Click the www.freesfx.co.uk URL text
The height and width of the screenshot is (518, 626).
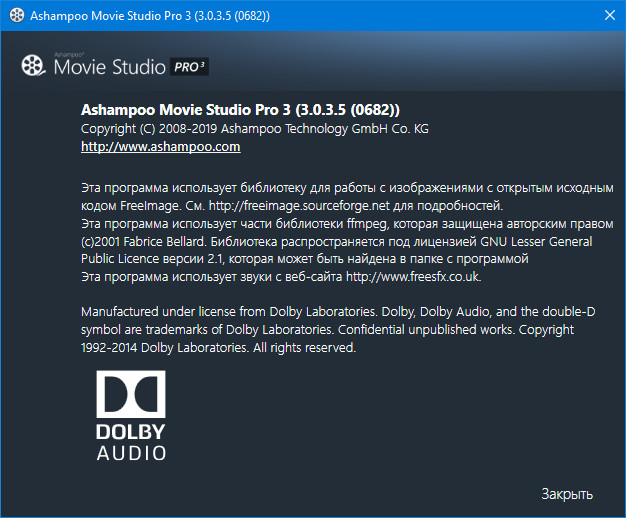[413, 276]
